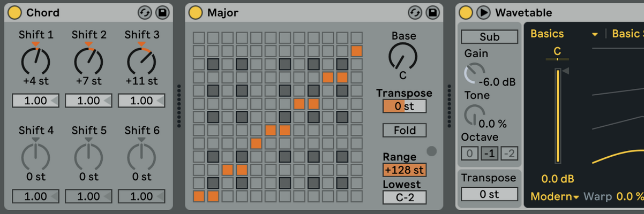Viewport: 644px width, 214px height.
Task: Click the Shift 5 knob
Action: pyautogui.click(x=88, y=156)
